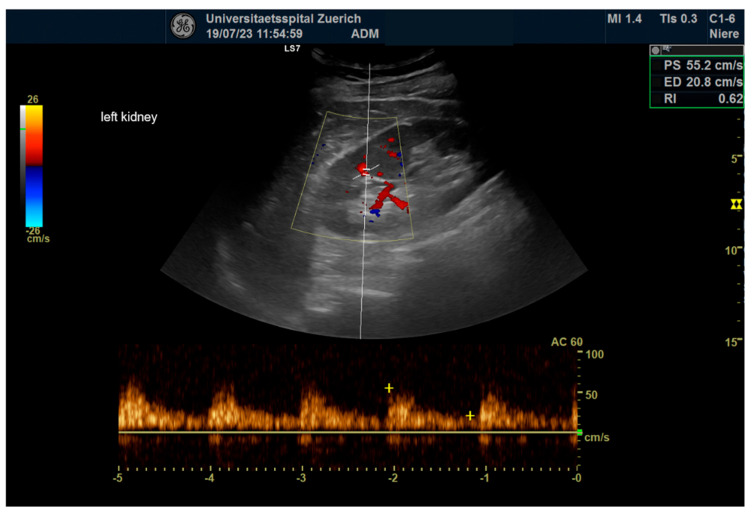Select the 'ED 20.8 cm/s' measurement row
The width and height of the screenshot is (753, 515).
[697, 82]
